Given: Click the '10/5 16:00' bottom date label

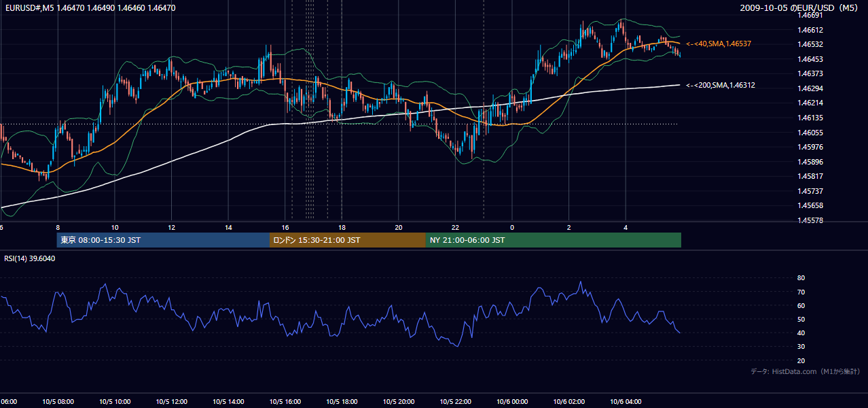Looking at the screenshot, I should click(x=285, y=402).
